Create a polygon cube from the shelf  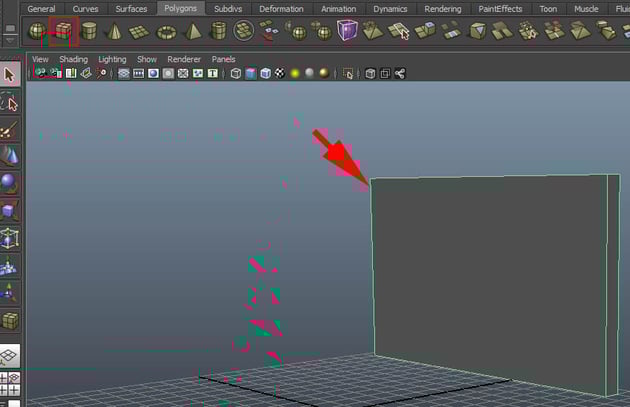click(63, 31)
